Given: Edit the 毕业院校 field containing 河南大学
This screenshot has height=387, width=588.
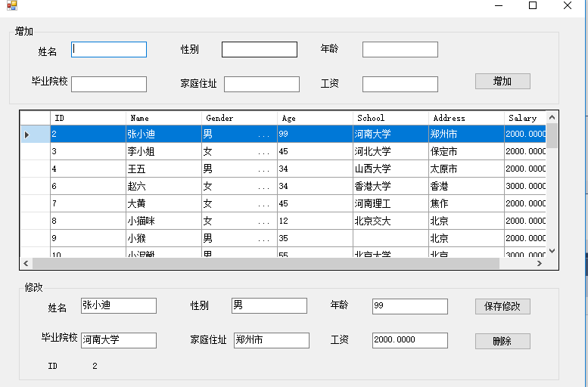Looking at the screenshot, I should pos(119,341).
